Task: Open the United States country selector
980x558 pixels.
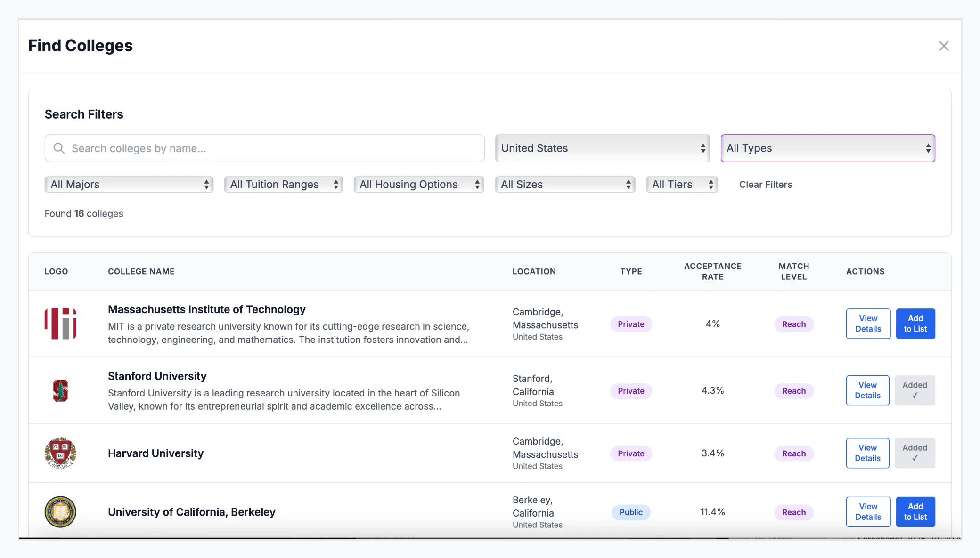Action: 602,148
